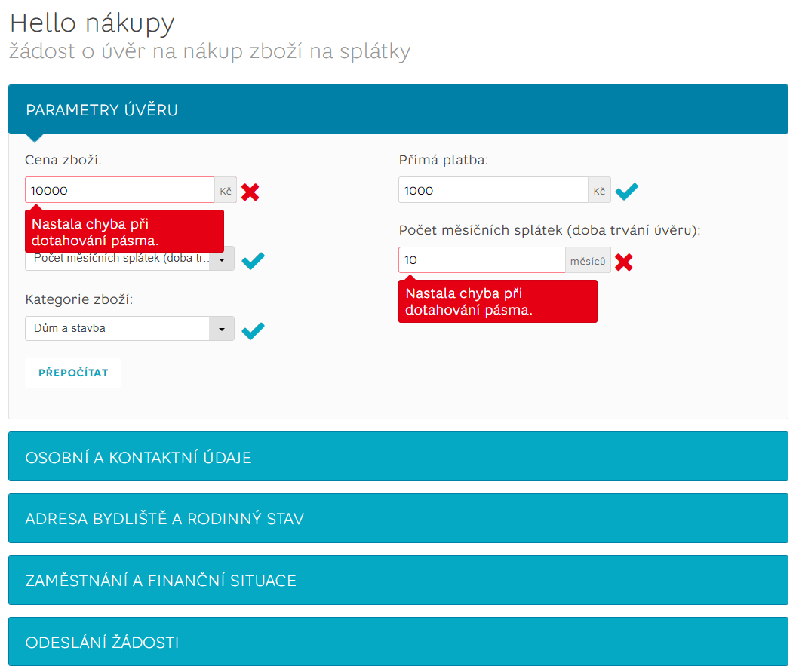Click the monthly installments input with 10

pyautogui.click(x=482, y=260)
